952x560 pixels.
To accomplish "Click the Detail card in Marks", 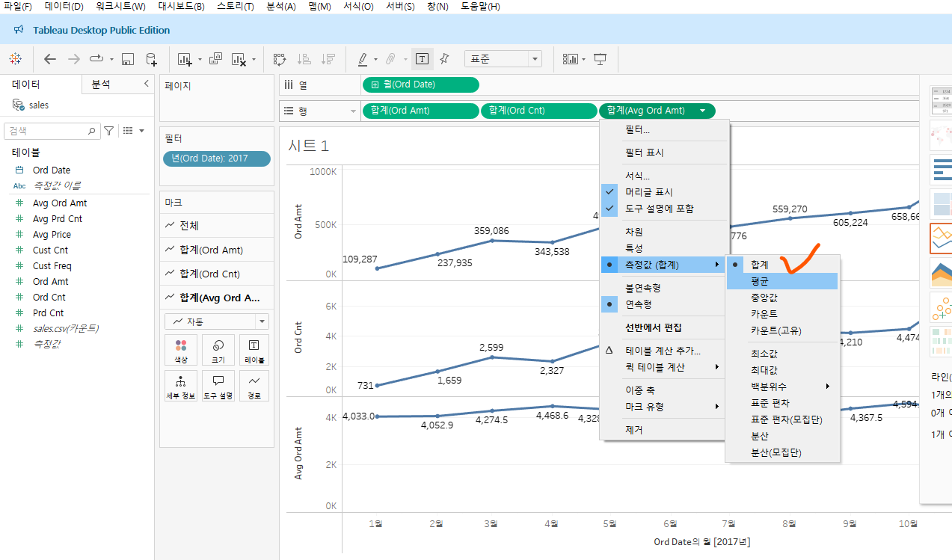I will [181, 387].
